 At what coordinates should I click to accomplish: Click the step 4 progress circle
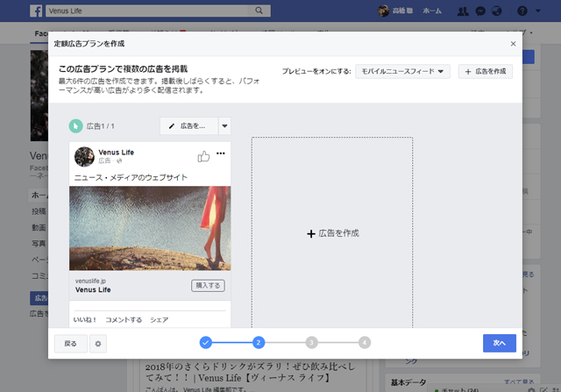(x=365, y=343)
